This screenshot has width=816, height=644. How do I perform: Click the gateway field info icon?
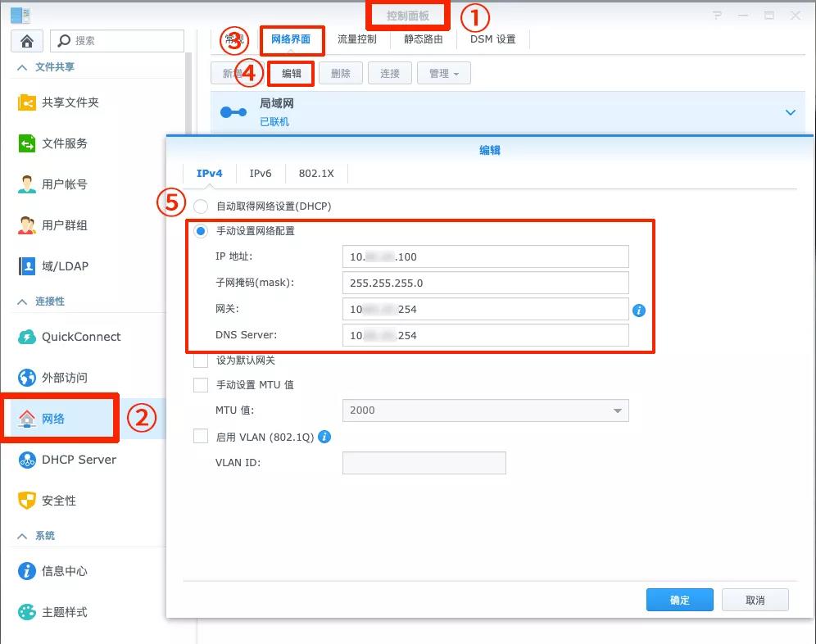coord(638,311)
